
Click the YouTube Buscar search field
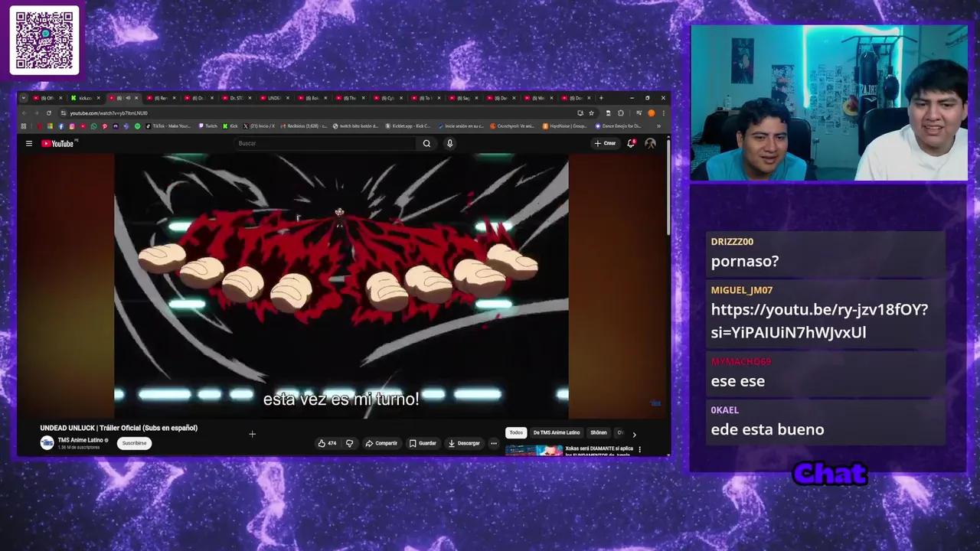coord(325,143)
